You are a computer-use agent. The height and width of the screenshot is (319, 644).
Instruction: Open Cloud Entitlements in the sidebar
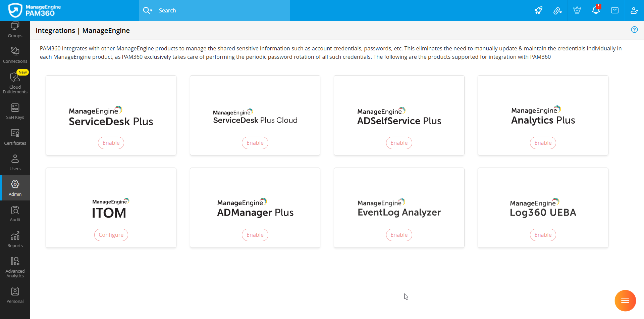coord(15,83)
